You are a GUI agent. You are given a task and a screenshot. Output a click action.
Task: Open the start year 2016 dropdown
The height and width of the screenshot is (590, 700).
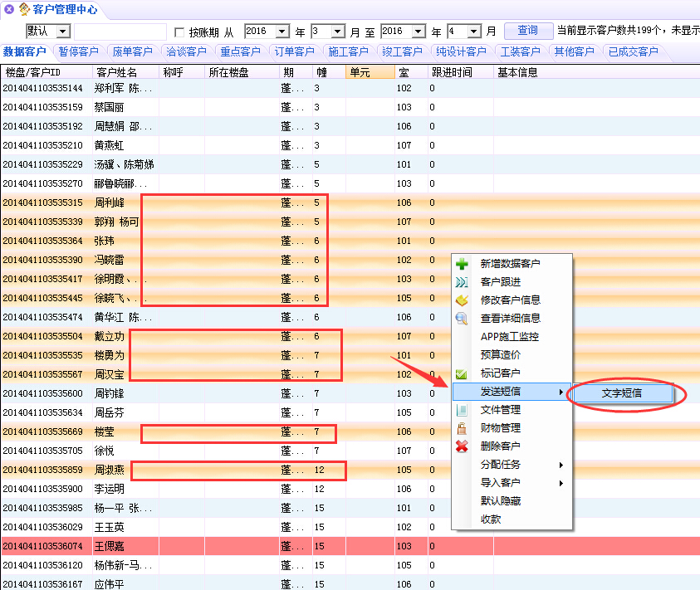click(283, 32)
